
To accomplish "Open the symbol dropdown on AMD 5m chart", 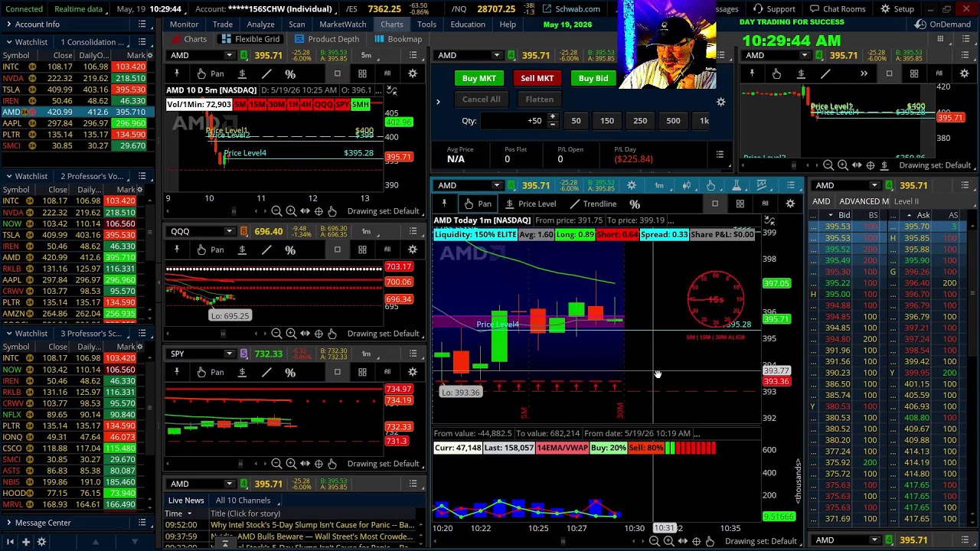I will [x=229, y=55].
